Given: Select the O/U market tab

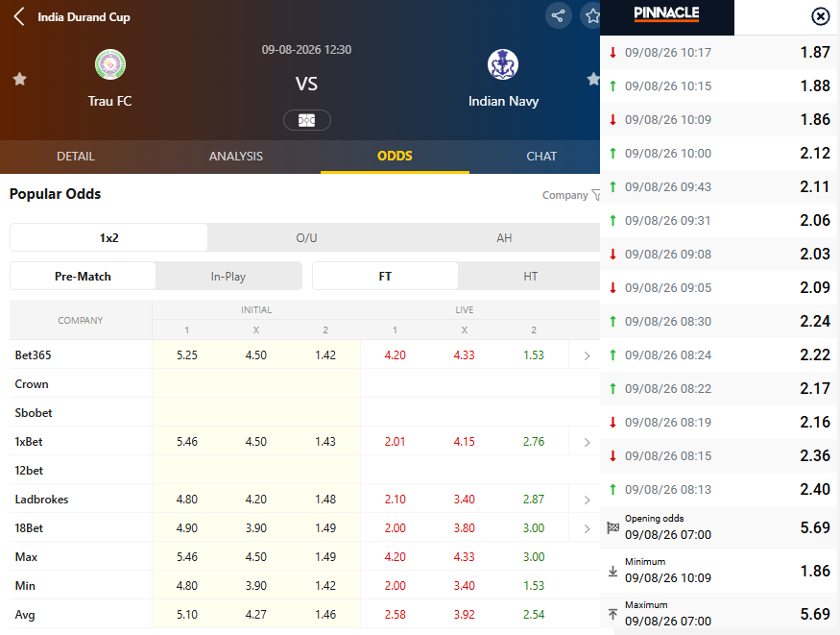Looking at the screenshot, I should 306,237.
